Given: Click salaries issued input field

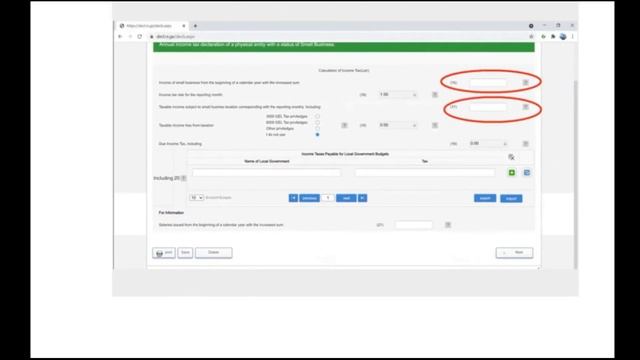Looking at the screenshot, I should tap(413, 225).
